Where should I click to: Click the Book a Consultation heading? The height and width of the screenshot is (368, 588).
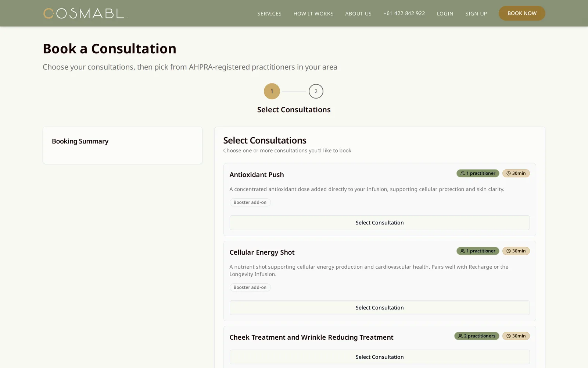tap(110, 49)
